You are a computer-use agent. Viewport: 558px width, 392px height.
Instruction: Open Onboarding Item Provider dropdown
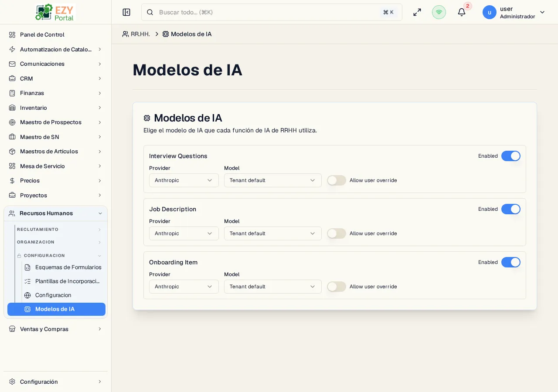point(184,287)
